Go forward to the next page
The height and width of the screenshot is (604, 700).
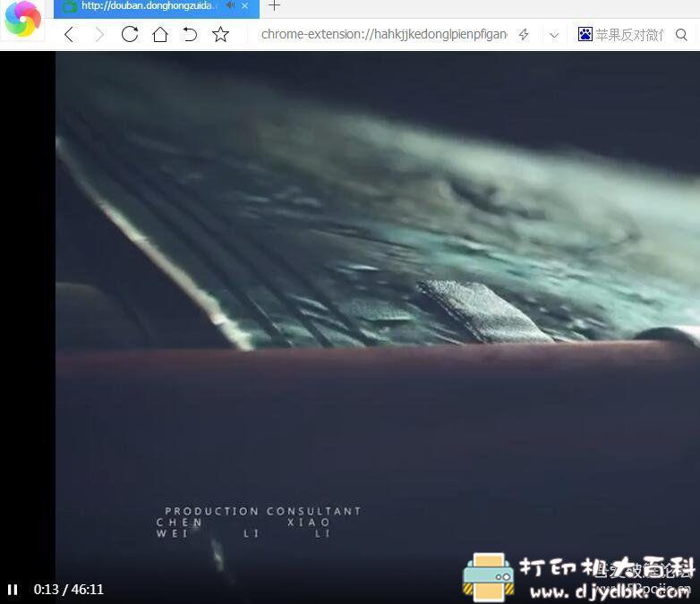click(x=99, y=34)
